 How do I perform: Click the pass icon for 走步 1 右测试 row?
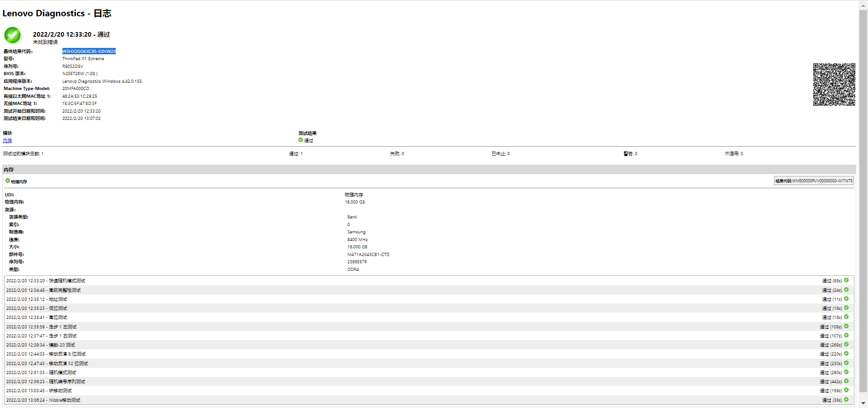click(846, 335)
